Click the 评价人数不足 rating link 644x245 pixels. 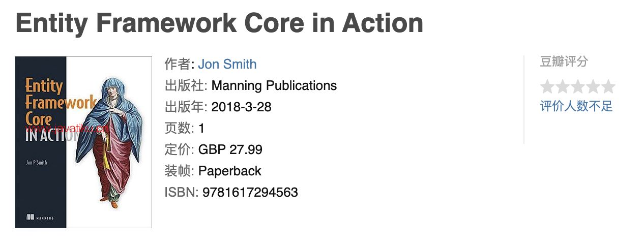click(x=576, y=106)
